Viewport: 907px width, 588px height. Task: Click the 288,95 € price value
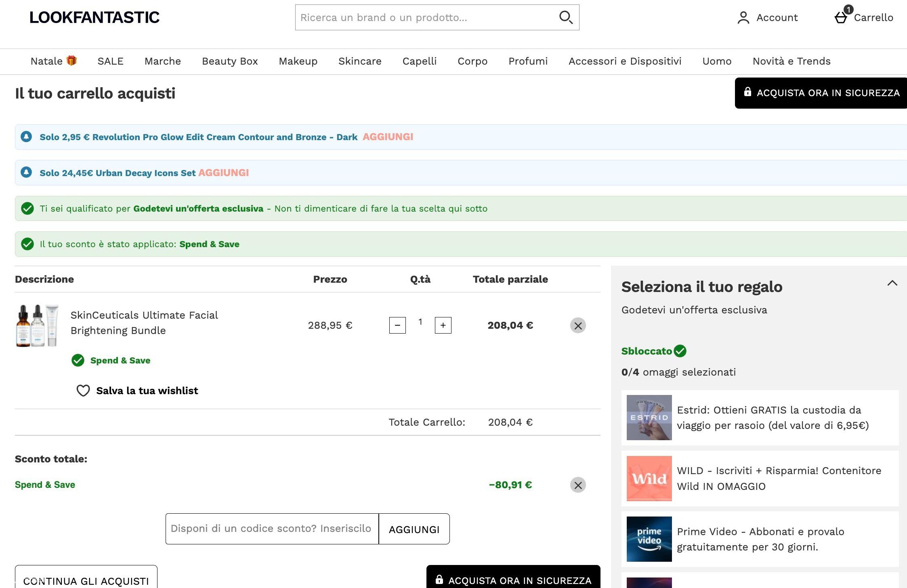(x=330, y=325)
